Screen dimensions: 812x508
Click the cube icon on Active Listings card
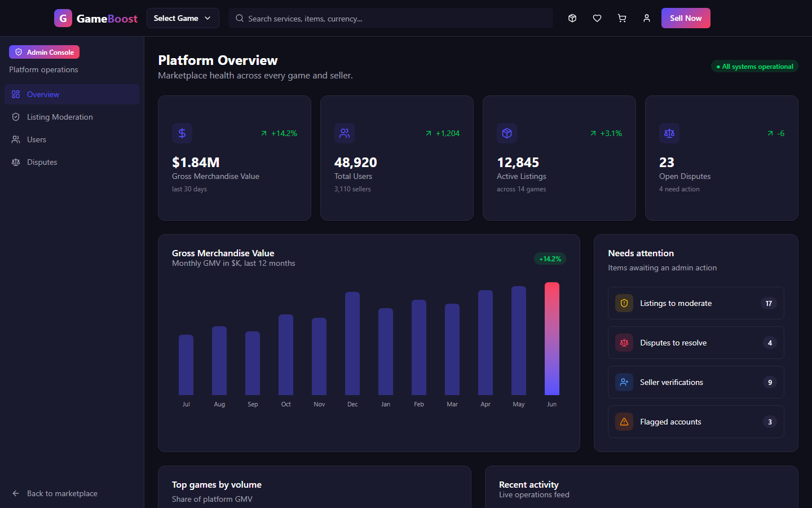(x=507, y=133)
